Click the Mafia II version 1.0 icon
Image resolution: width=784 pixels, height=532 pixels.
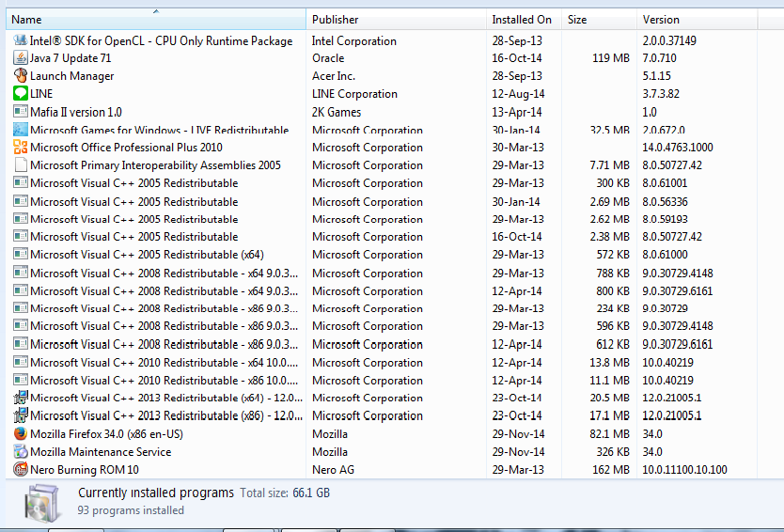pos(20,112)
